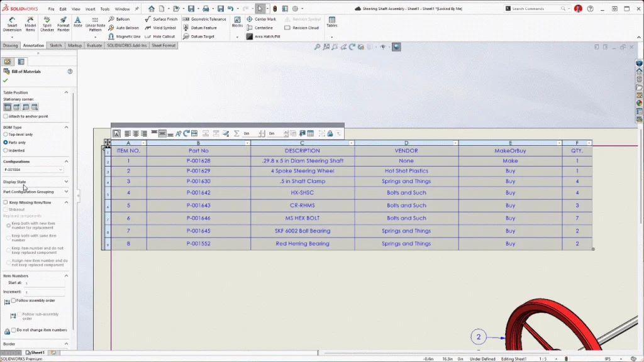Open the P-001004 configurations dropdown
The height and width of the screenshot is (362, 644).
click(x=34, y=170)
